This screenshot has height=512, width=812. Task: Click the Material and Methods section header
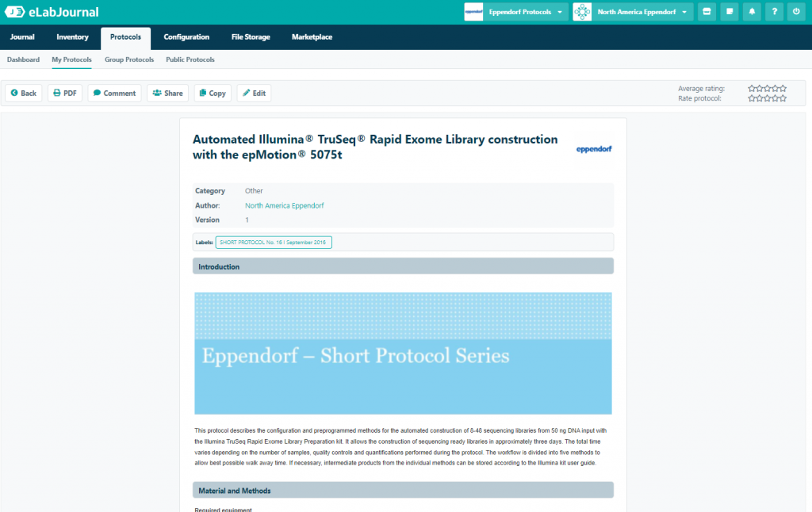(403, 491)
